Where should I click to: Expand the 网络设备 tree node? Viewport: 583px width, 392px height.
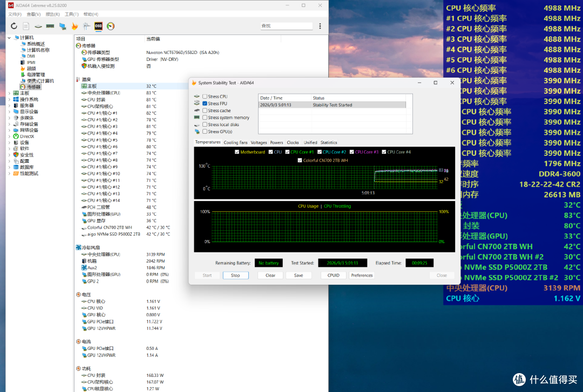pos(9,130)
